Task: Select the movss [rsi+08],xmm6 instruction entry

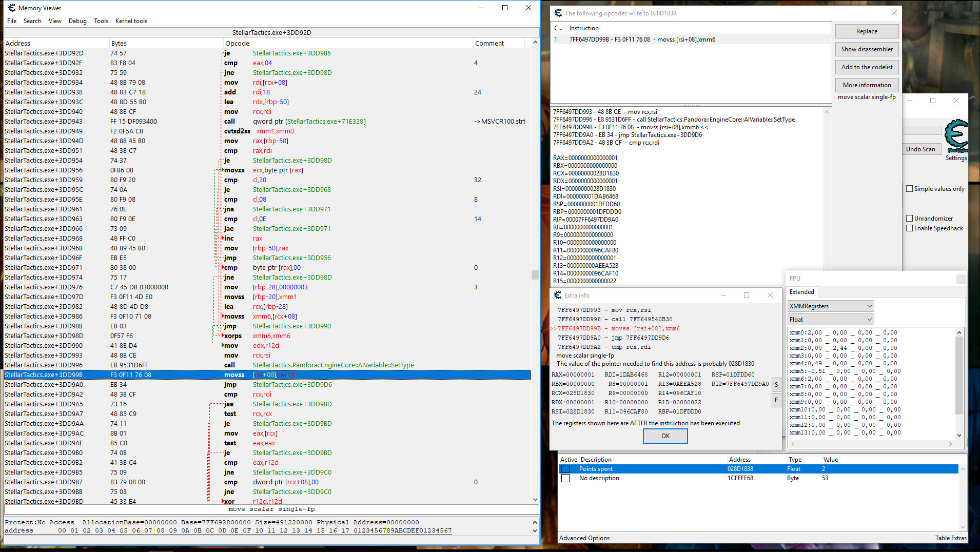Action: [691, 40]
